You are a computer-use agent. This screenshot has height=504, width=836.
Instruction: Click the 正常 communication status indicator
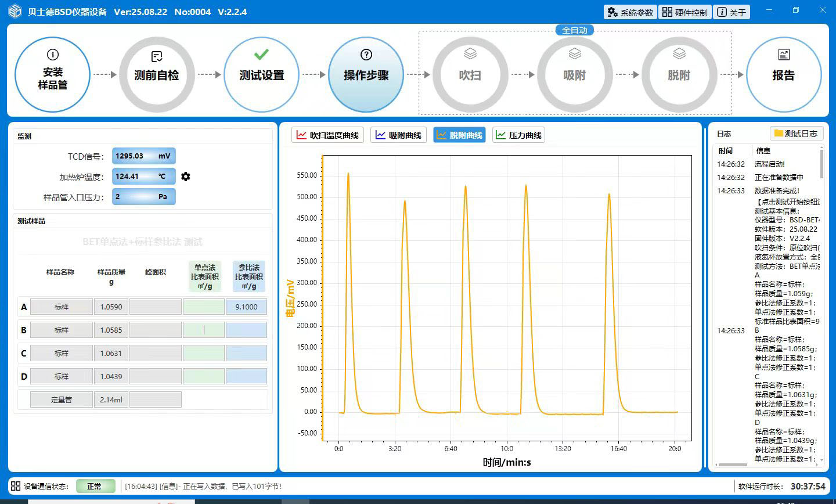click(x=95, y=486)
